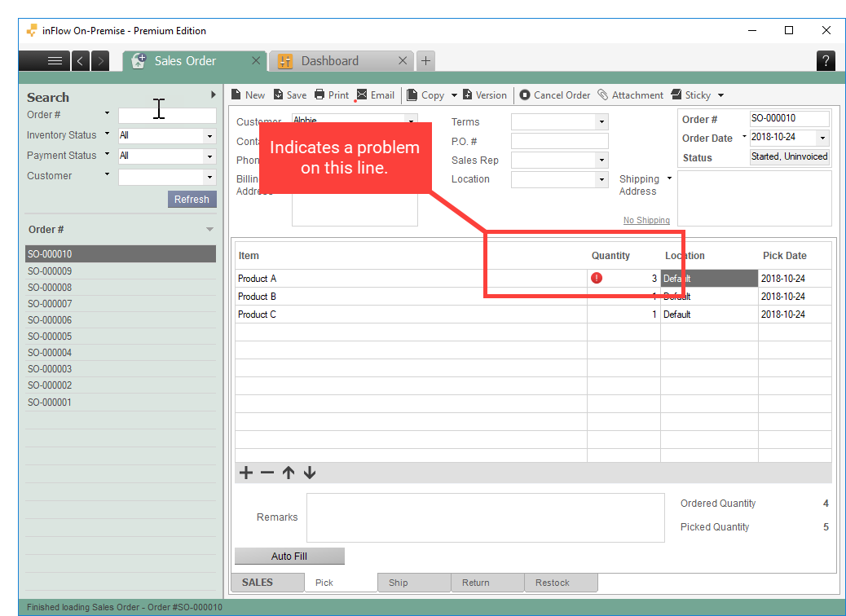Click the Version toolbar button
Image resolution: width=846 pixels, height=616 pixels.
(x=485, y=95)
